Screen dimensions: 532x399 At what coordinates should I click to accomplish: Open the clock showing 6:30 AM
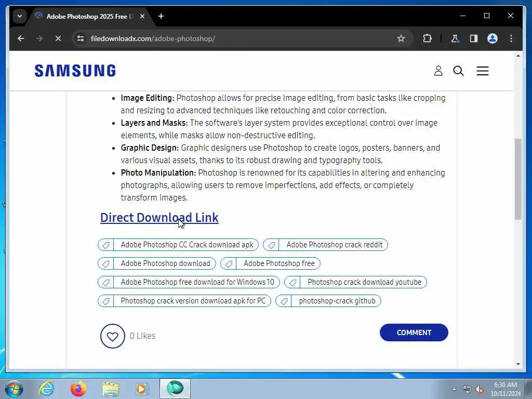click(x=506, y=389)
